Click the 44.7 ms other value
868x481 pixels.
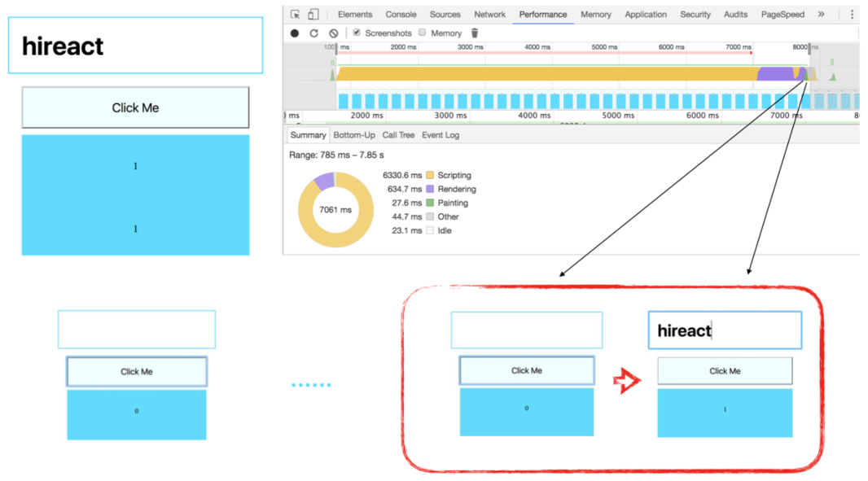pyautogui.click(x=407, y=216)
